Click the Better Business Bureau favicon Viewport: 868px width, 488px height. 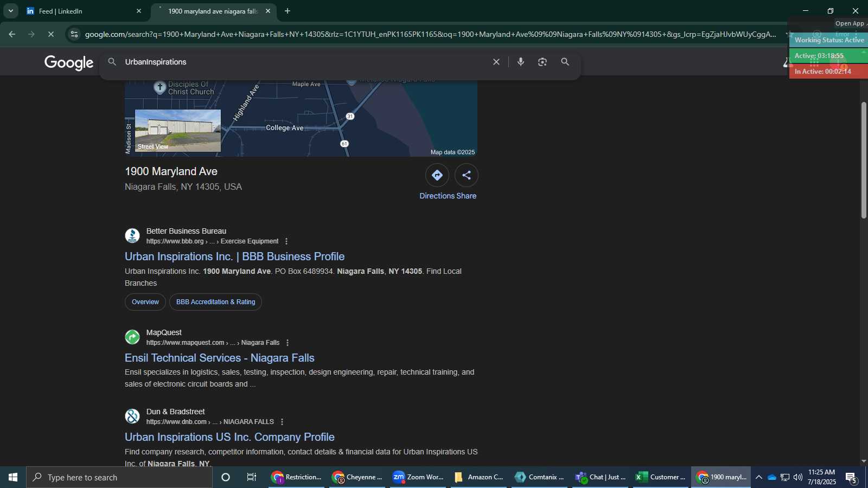(x=132, y=236)
